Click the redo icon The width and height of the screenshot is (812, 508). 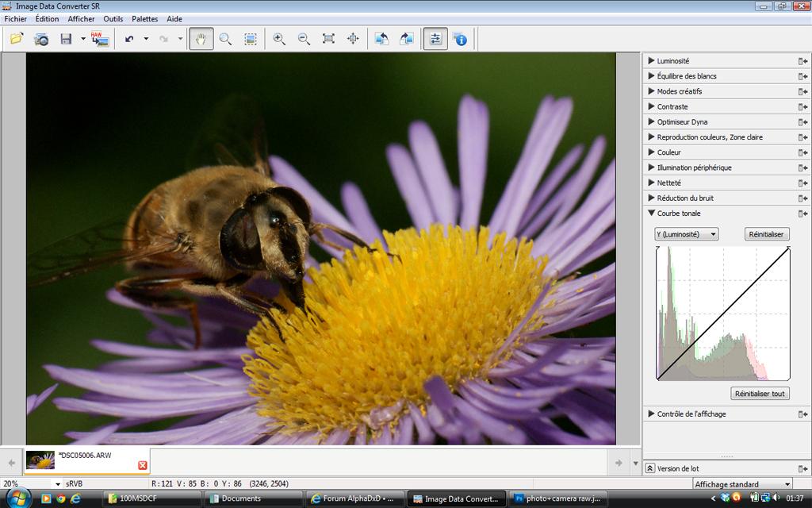163,39
